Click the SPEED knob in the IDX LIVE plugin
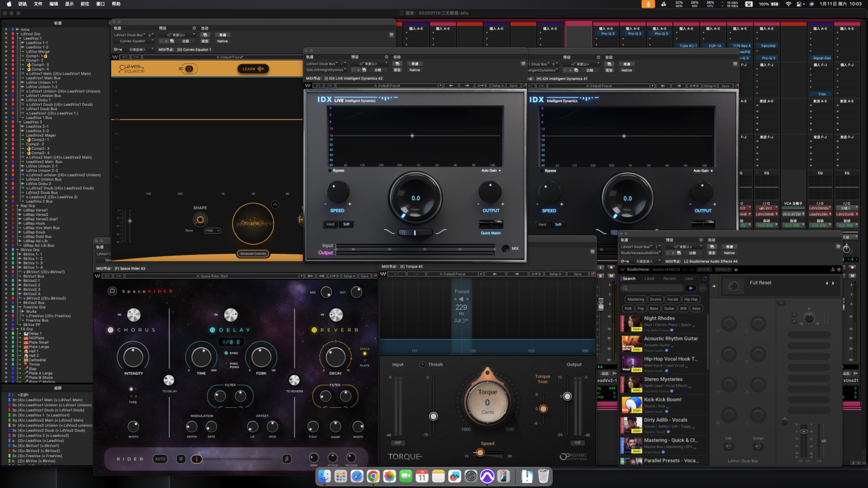 pos(338,192)
